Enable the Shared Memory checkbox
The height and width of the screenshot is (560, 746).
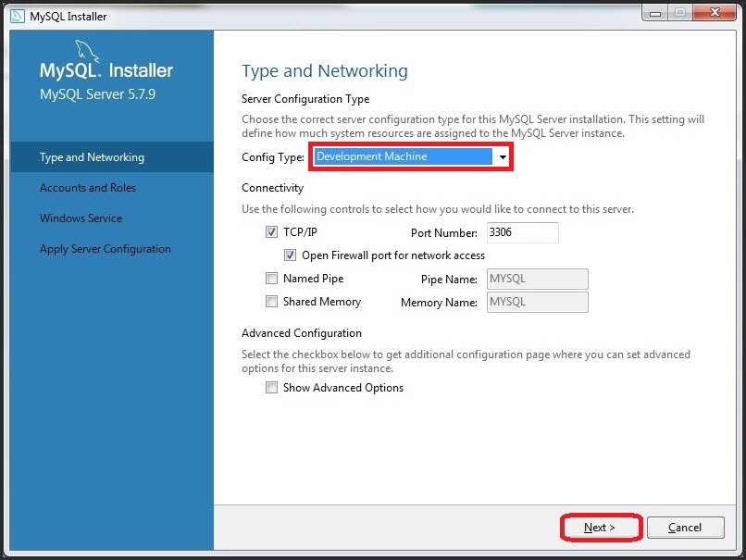(x=271, y=301)
